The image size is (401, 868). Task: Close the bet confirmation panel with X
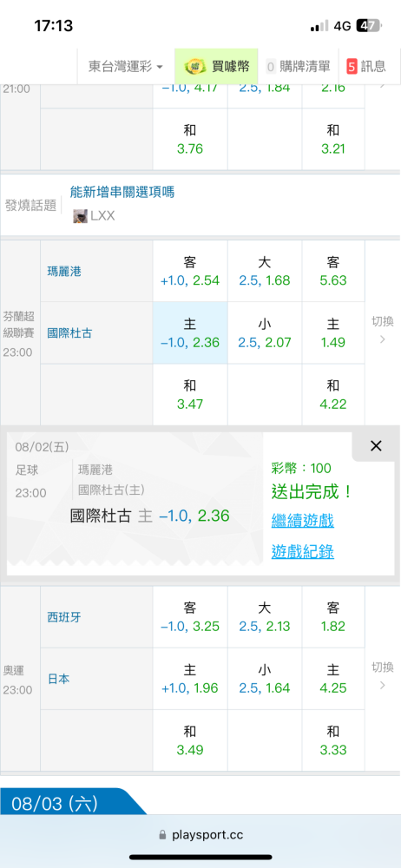[x=376, y=446]
